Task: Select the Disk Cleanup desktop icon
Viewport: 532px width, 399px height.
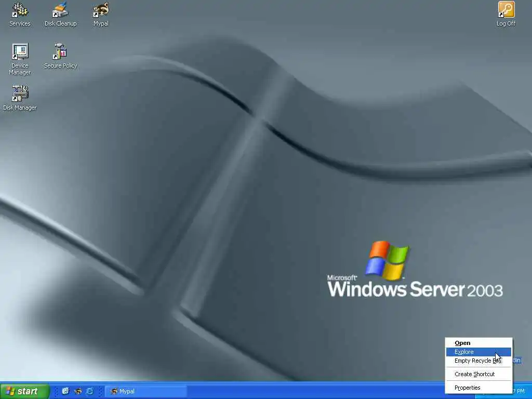Action: [x=60, y=14]
